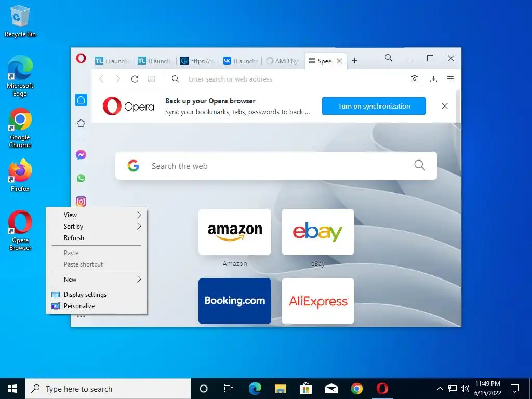Open Display settings from context menu
The image size is (532, 399).
(96, 295)
